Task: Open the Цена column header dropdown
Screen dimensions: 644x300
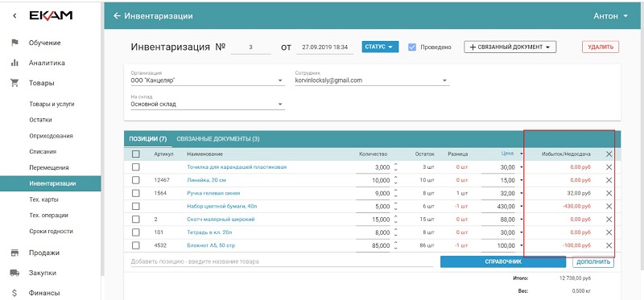Action: (x=521, y=154)
